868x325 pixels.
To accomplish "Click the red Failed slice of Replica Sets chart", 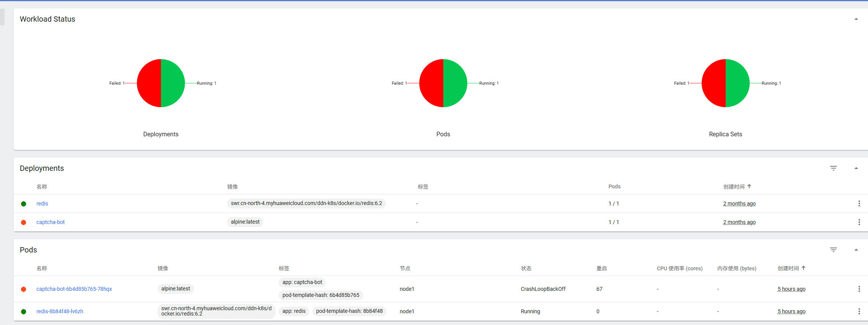I will click(714, 83).
